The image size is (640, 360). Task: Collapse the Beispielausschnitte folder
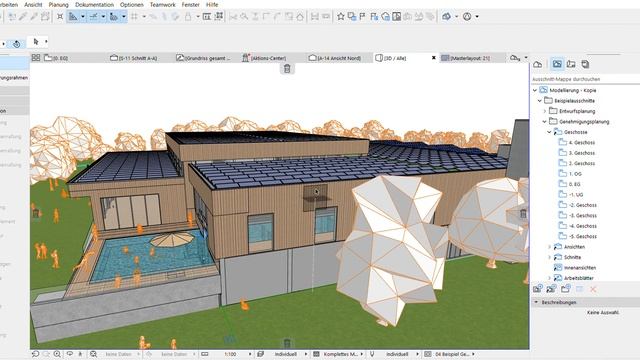tap(540, 100)
